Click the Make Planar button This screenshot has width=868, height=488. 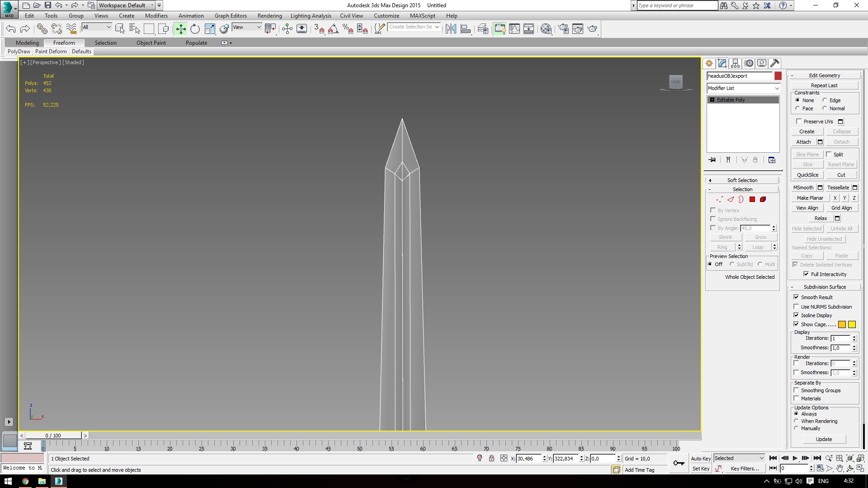pyautogui.click(x=810, y=198)
